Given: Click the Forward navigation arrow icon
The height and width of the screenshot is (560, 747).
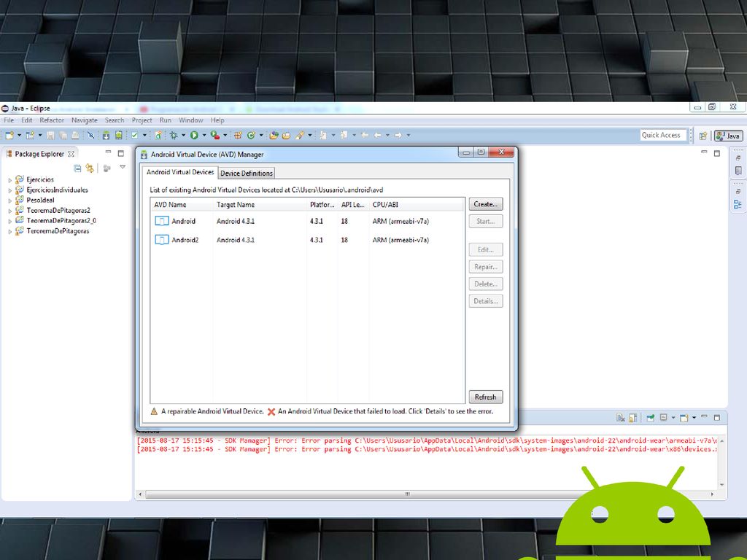Looking at the screenshot, I should pyautogui.click(x=398, y=135).
